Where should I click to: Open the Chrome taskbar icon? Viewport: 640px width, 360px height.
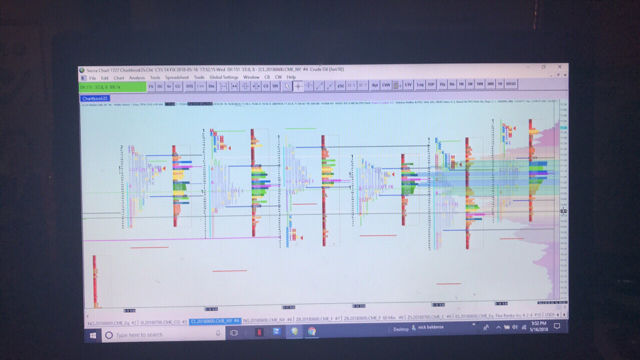pyautogui.click(x=312, y=331)
